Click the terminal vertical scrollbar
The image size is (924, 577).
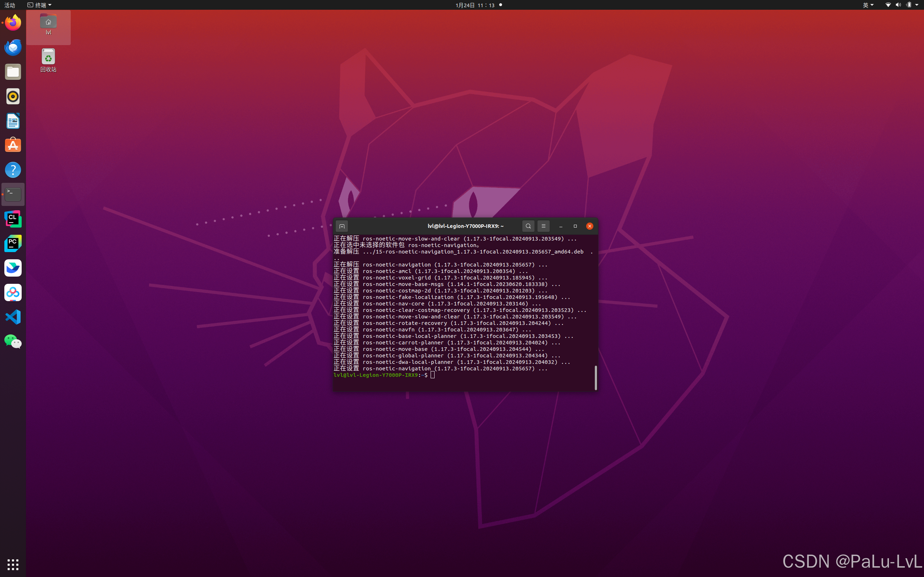(596, 378)
